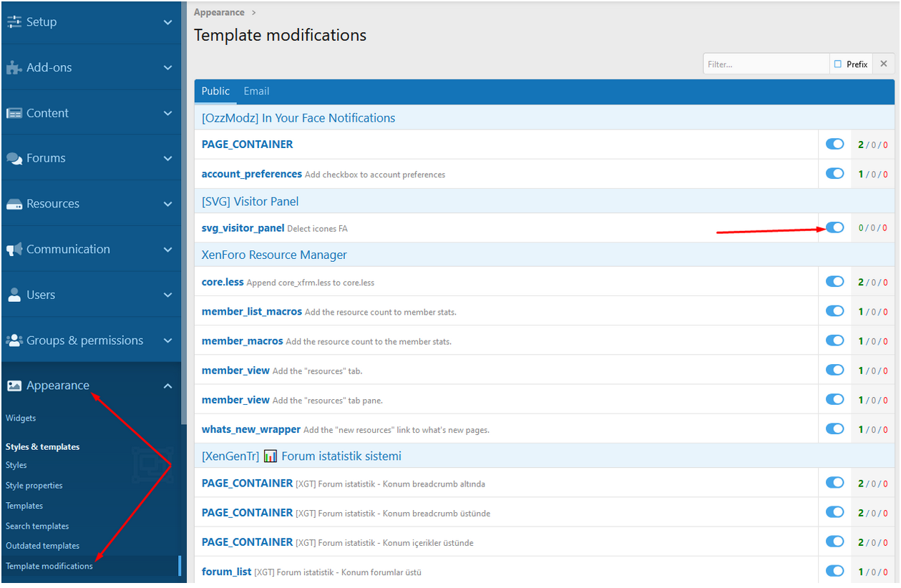Toggle off the core.less modification
The width and height of the screenshot is (901, 588).
[x=834, y=282]
